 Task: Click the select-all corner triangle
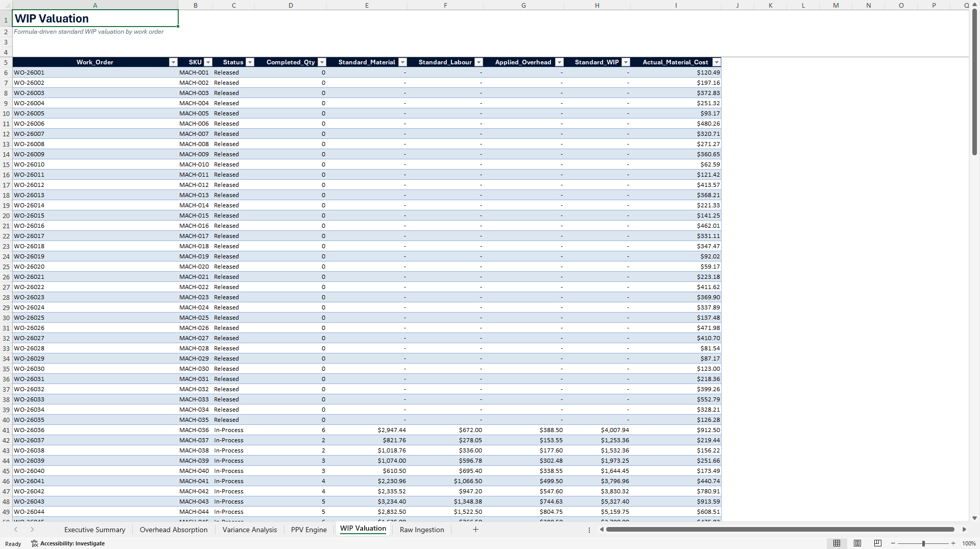pos(6,5)
